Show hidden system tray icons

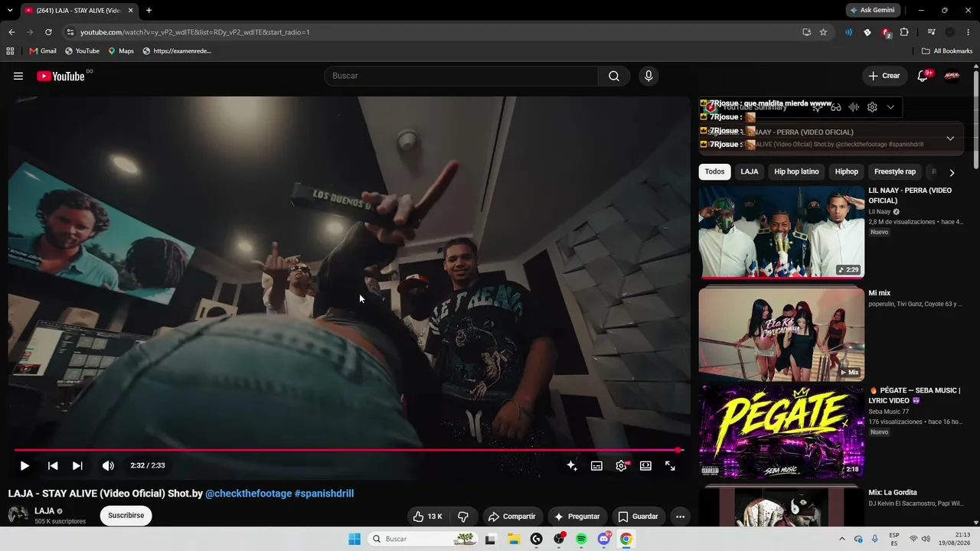(x=842, y=539)
